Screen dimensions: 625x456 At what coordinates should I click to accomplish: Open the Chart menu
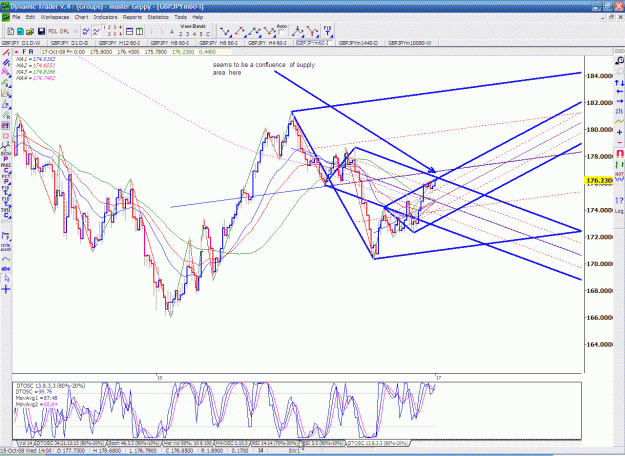coord(81,17)
